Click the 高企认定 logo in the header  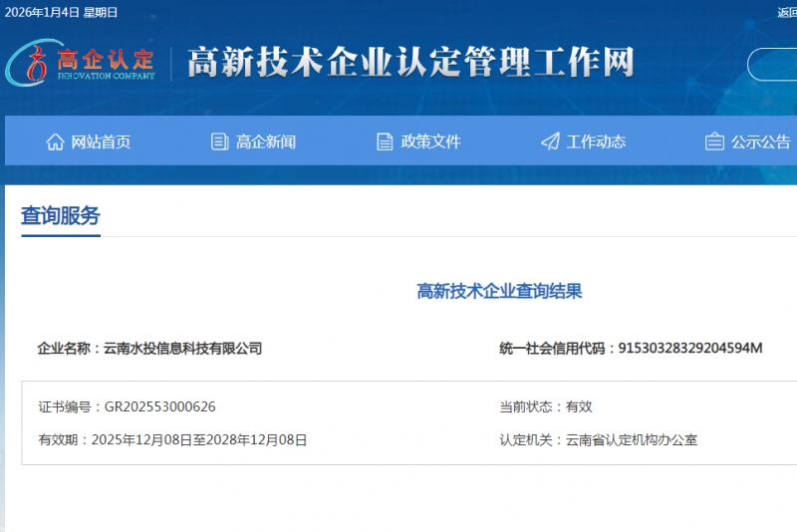click(x=82, y=63)
